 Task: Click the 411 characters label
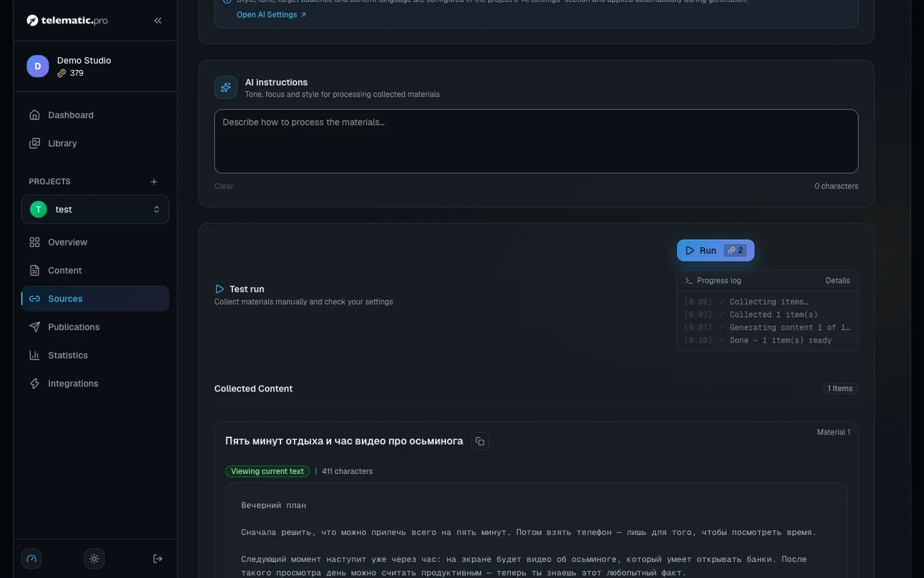click(x=347, y=471)
